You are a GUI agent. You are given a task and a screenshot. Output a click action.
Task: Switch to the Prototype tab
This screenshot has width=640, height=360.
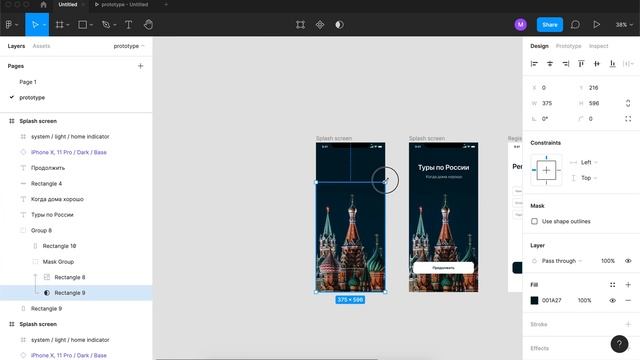[x=569, y=46]
